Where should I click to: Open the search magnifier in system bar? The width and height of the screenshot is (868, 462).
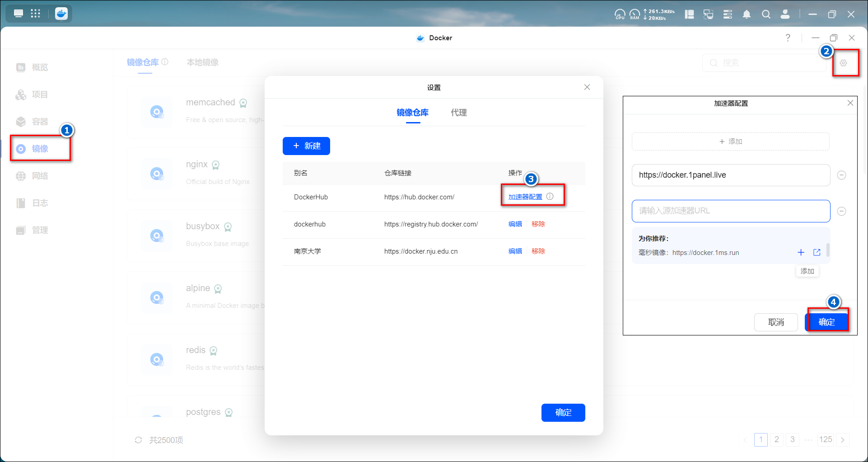point(766,14)
